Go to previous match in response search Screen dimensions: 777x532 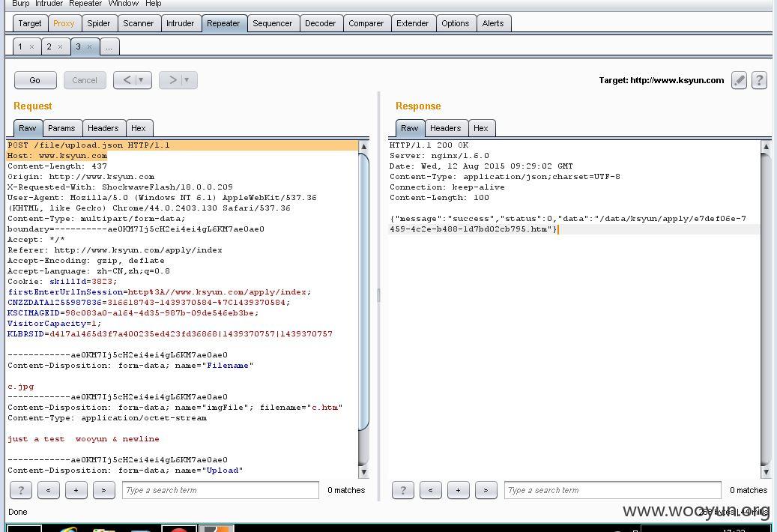(431, 490)
